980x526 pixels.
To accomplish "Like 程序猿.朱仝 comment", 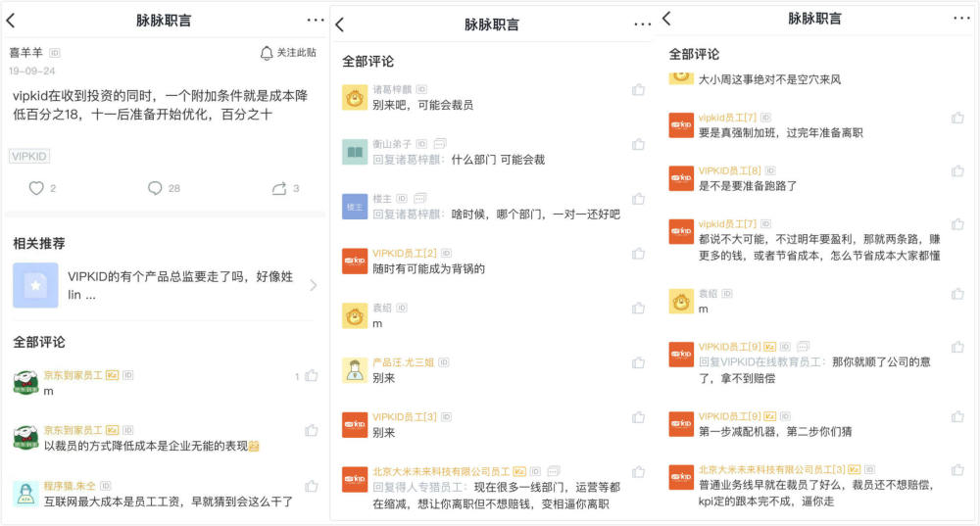I will pyautogui.click(x=312, y=486).
